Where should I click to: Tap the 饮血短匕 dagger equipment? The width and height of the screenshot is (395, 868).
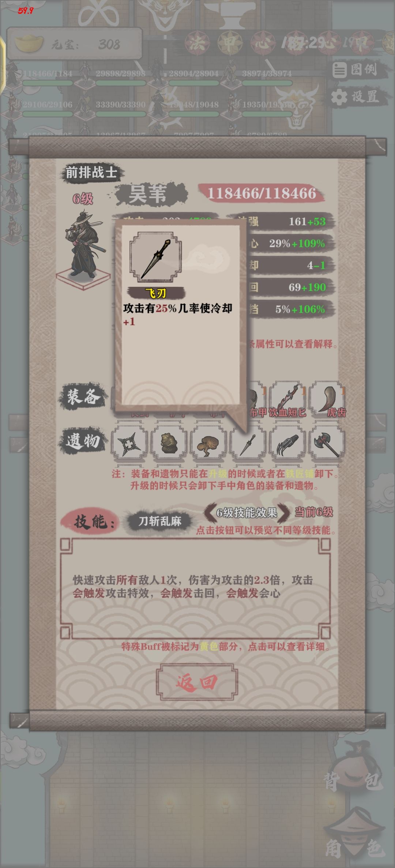coord(287,399)
